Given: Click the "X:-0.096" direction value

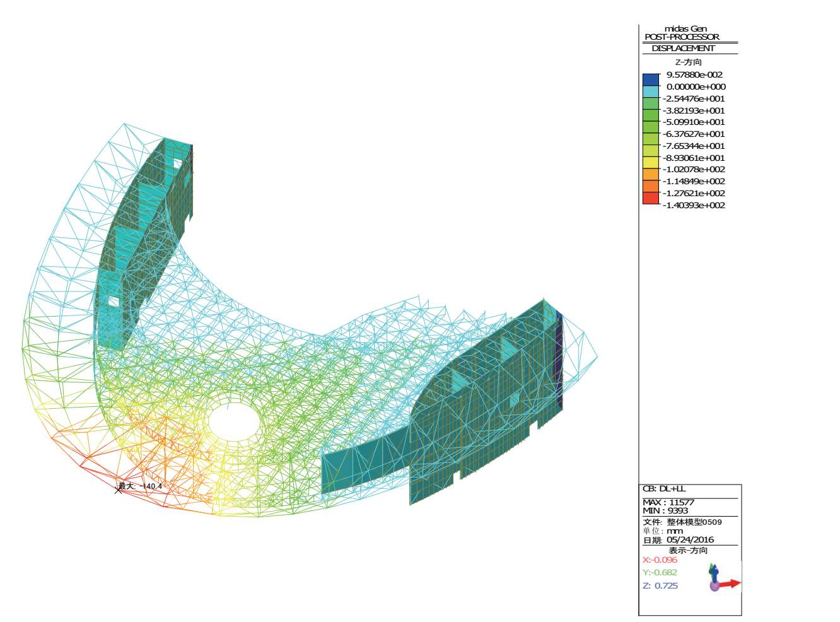Looking at the screenshot, I should [x=660, y=560].
